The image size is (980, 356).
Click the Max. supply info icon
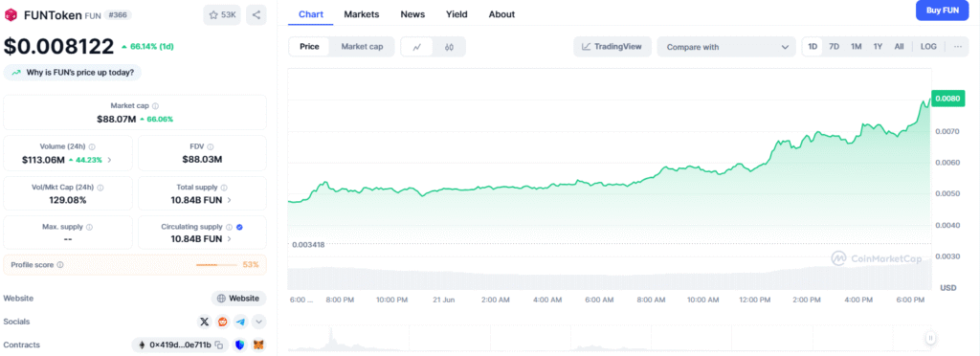click(89, 228)
